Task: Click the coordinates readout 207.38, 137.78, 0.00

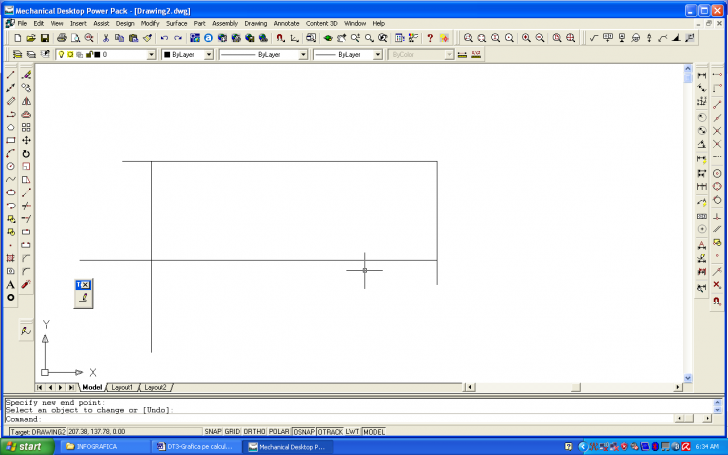Action: pos(97,432)
